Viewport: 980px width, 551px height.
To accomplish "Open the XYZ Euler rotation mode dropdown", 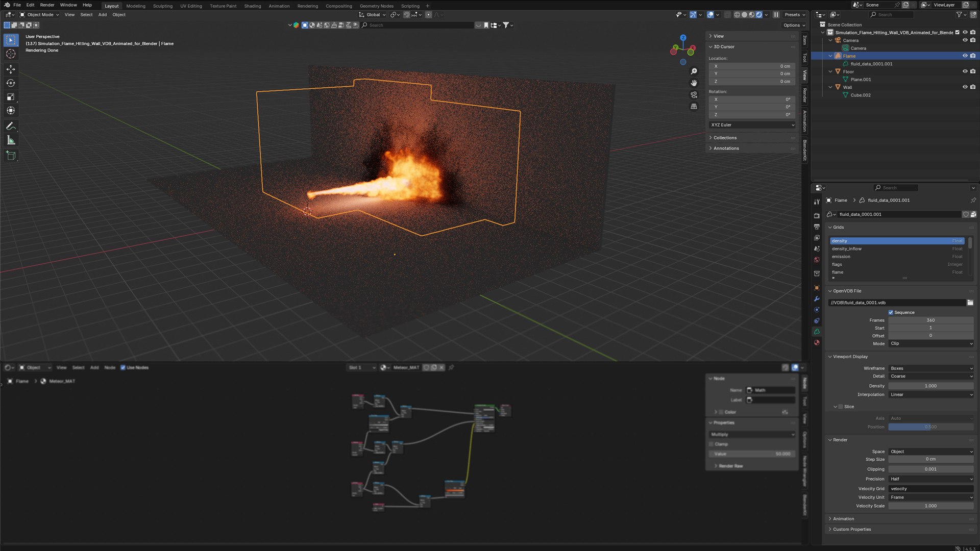I will pyautogui.click(x=752, y=125).
